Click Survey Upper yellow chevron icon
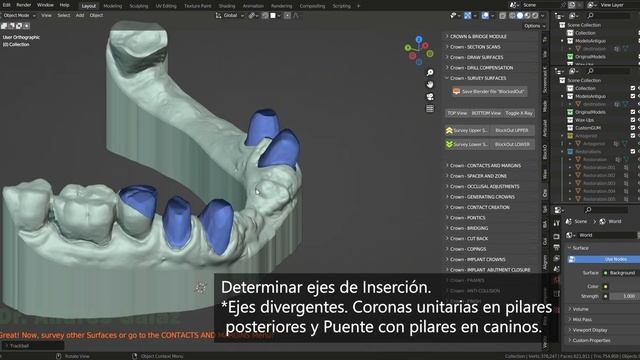The width and height of the screenshot is (640, 360). [x=449, y=130]
